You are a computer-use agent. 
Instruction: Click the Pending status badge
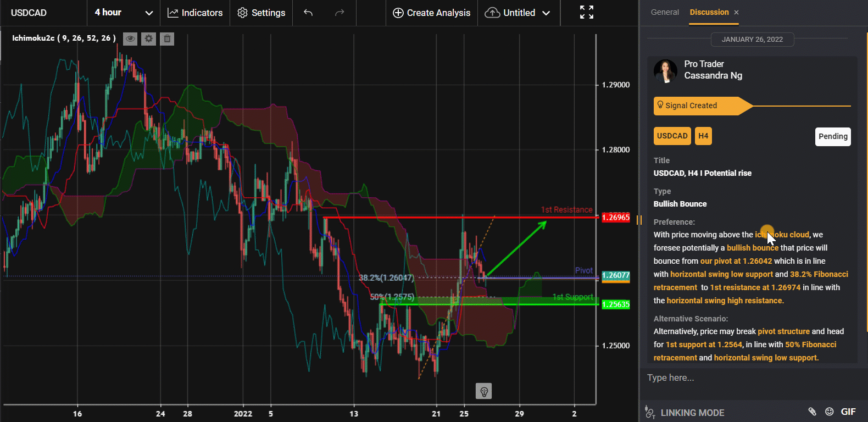833,136
